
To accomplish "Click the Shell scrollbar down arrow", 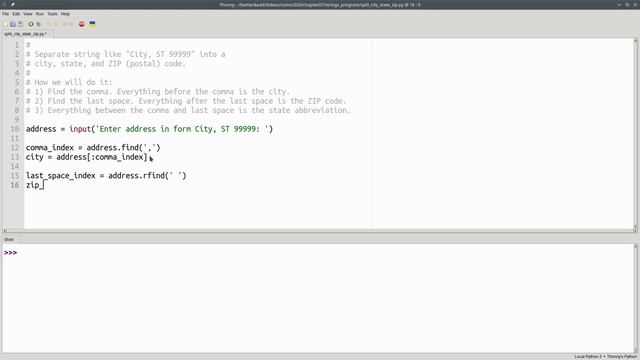I will (636, 351).
